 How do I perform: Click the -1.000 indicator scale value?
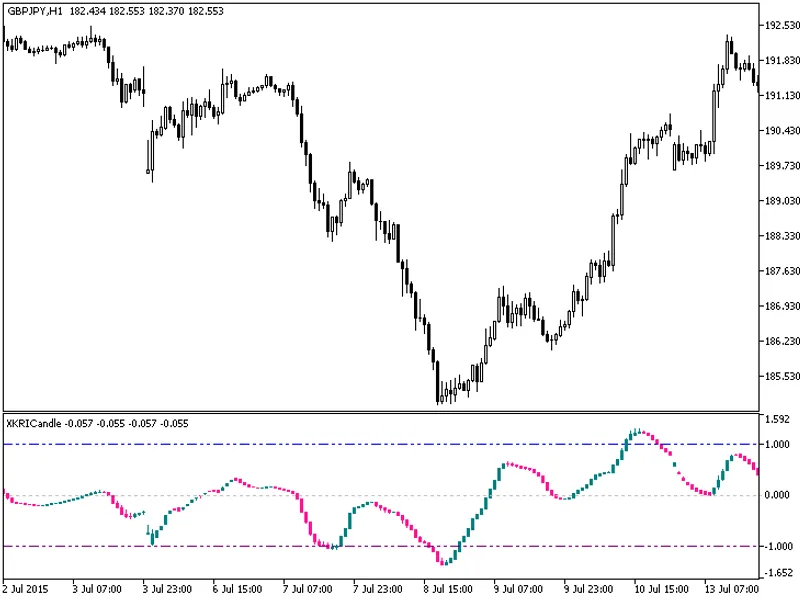777,546
